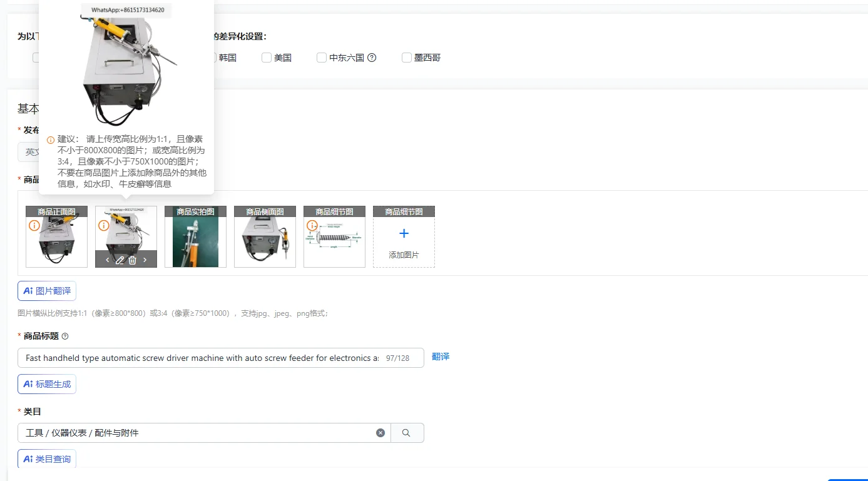Click the AI 图片翻译 button

click(47, 291)
